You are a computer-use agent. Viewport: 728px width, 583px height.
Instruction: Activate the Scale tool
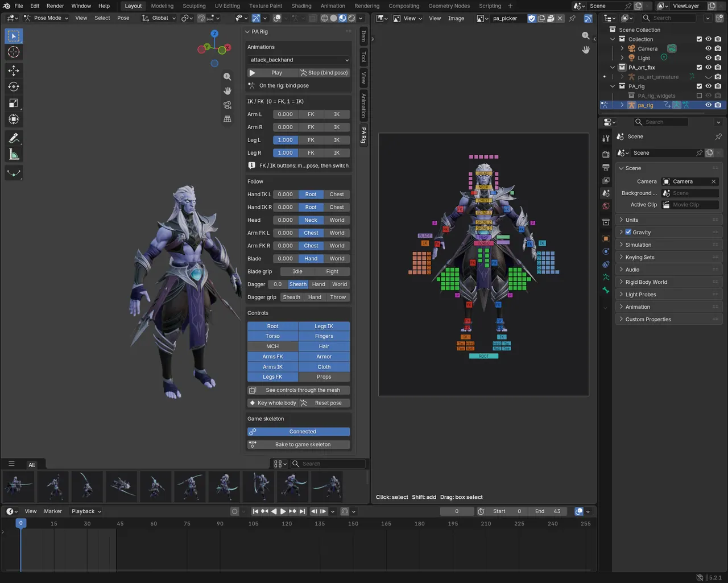coord(14,103)
